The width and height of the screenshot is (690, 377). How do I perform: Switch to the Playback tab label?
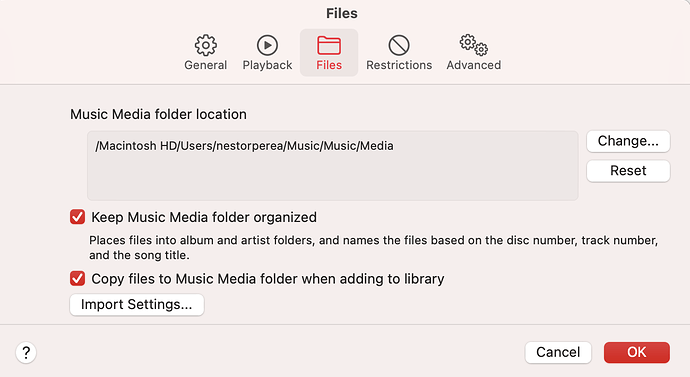267,65
